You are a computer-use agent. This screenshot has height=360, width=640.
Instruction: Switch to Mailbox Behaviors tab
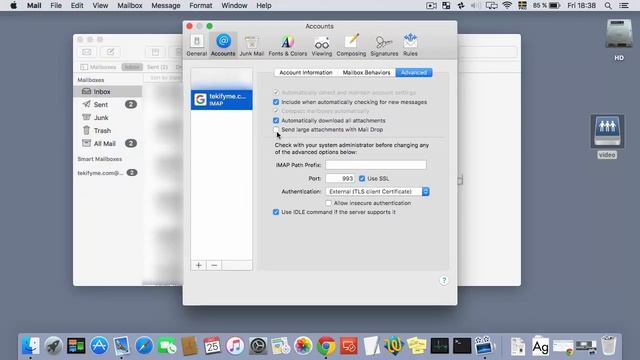pyautogui.click(x=366, y=72)
